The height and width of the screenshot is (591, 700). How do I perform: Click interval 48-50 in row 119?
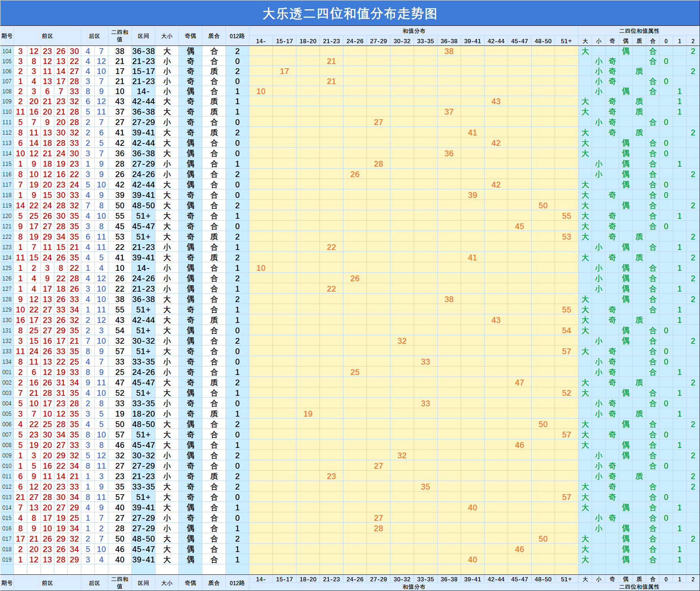click(143, 206)
